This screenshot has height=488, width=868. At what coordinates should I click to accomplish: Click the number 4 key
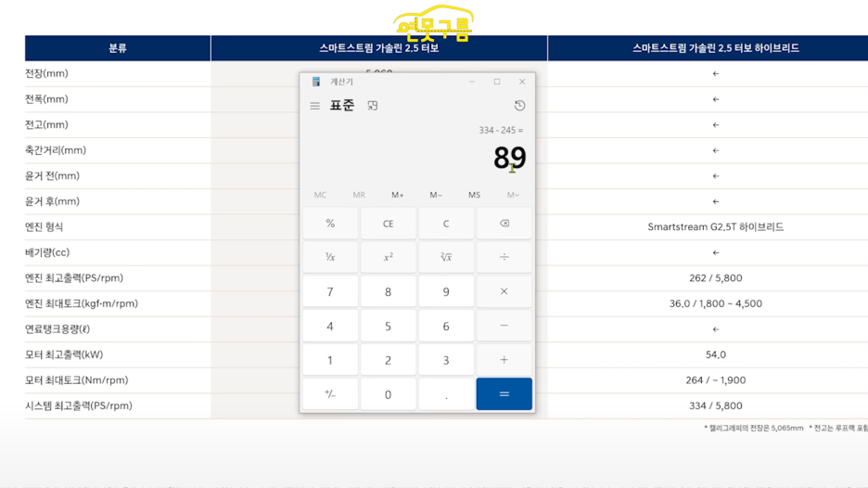(330, 326)
